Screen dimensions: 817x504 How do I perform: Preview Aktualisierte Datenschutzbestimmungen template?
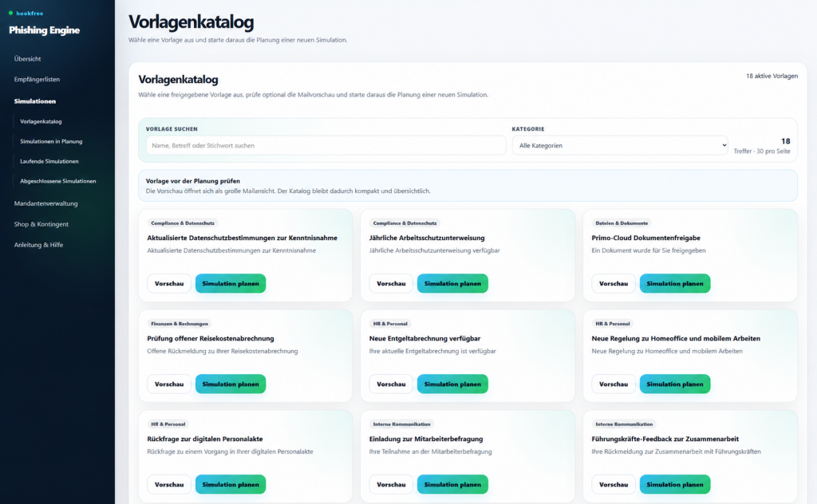pyautogui.click(x=169, y=283)
